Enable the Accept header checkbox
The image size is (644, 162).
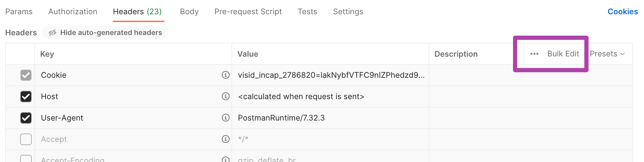[26, 139]
